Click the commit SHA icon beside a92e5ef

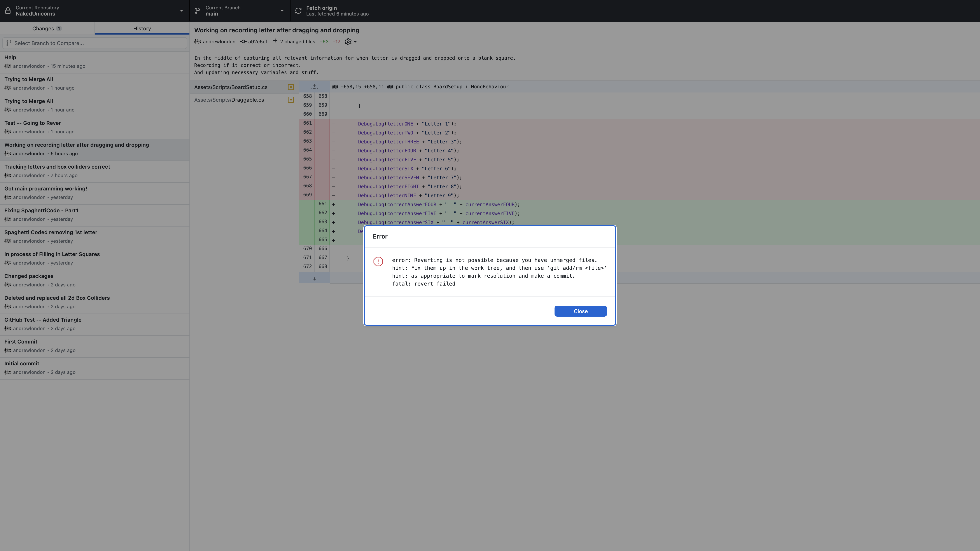(x=243, y=42)
